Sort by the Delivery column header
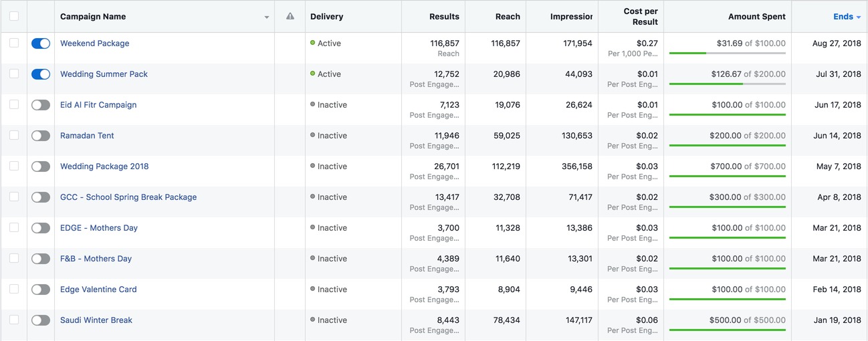868x341 pixels. [x=326, y=17]
